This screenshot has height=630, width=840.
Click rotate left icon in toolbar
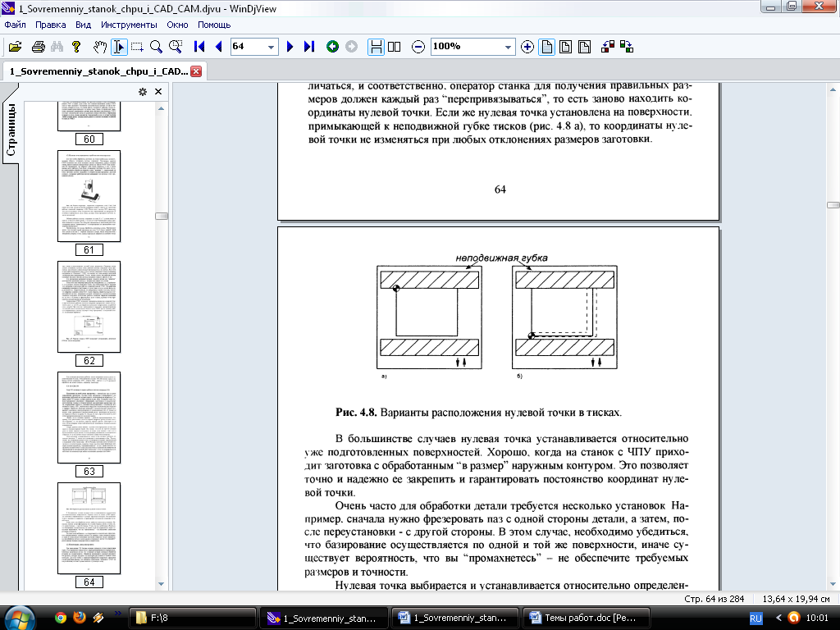tap(608, 47)
